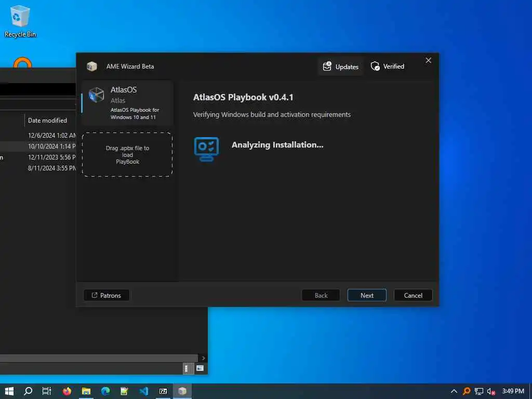Screen dimensions: 532x399
Task: Click the partially hidden orange desktop icon
Action: click(x=22, y=62)
